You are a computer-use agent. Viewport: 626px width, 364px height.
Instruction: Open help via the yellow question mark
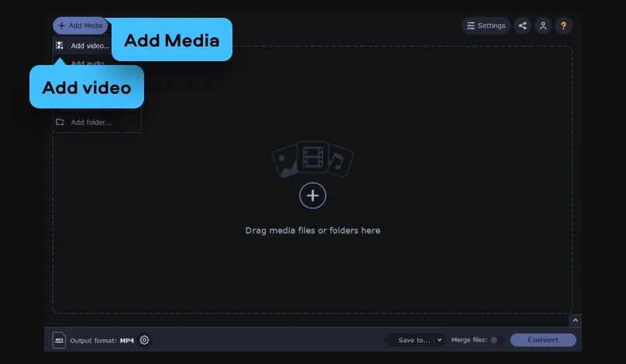point(563,26)
